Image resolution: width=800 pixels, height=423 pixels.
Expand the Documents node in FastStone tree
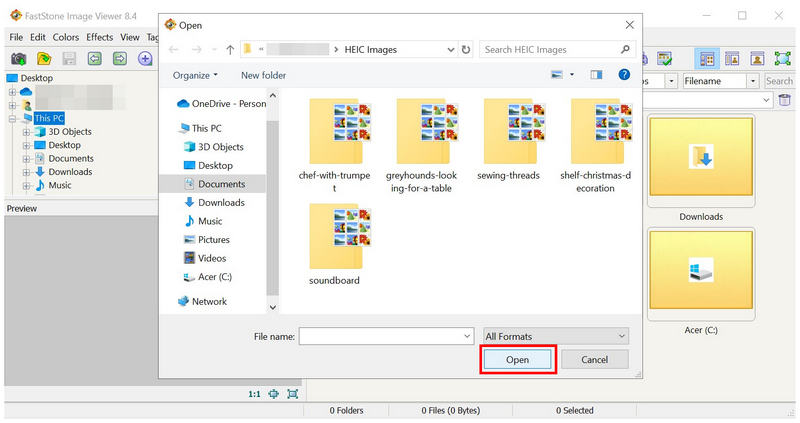[26, 159]
